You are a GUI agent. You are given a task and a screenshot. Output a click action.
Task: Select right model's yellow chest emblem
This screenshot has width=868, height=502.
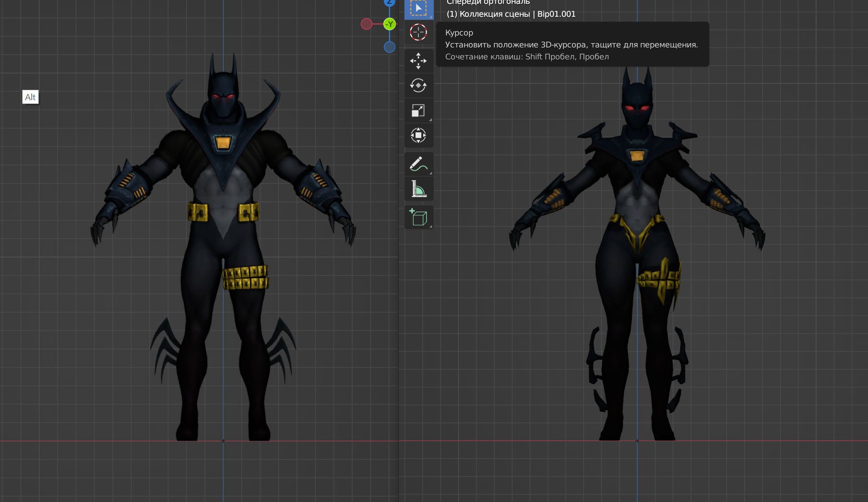637,156
